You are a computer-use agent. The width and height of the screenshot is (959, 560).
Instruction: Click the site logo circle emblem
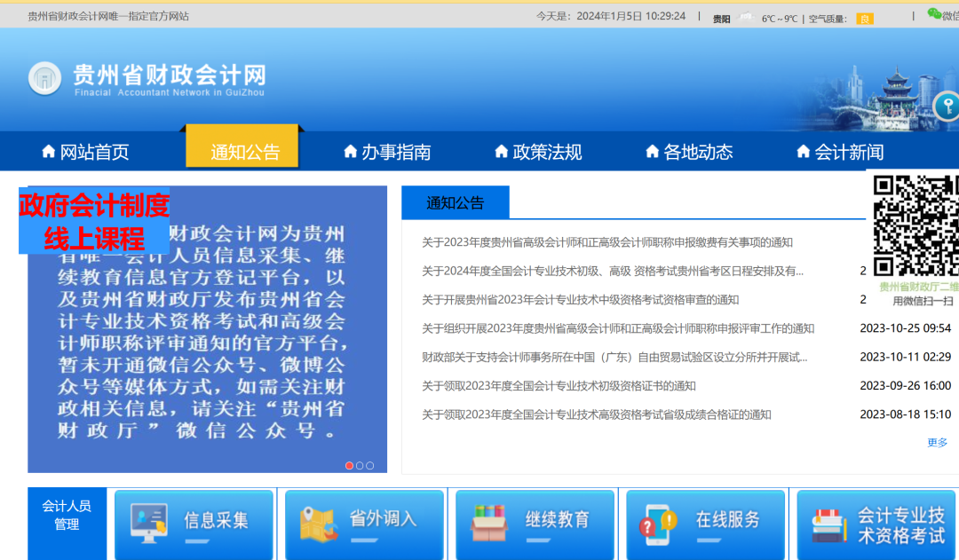tap(44, 79)
